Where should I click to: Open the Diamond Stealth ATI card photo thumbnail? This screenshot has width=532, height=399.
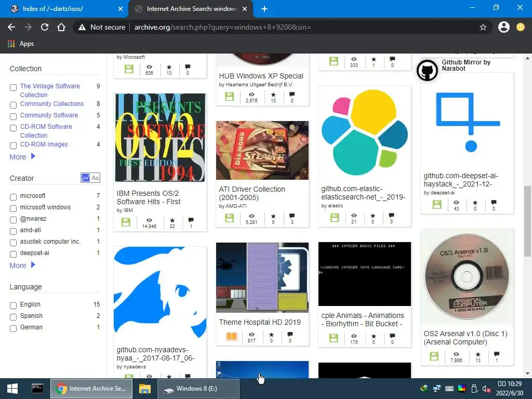point(262,150)
